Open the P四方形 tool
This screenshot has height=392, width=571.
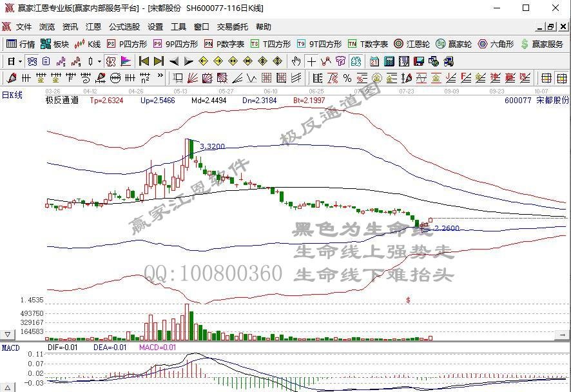click(x=127, y=44)
